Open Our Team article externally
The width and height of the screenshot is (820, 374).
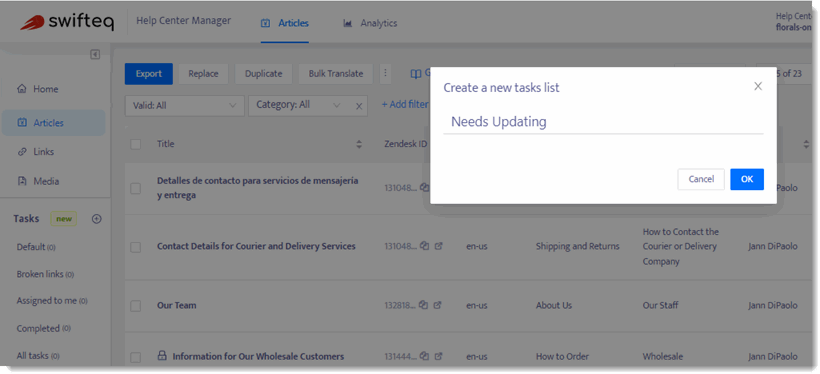tap(438, 305)
